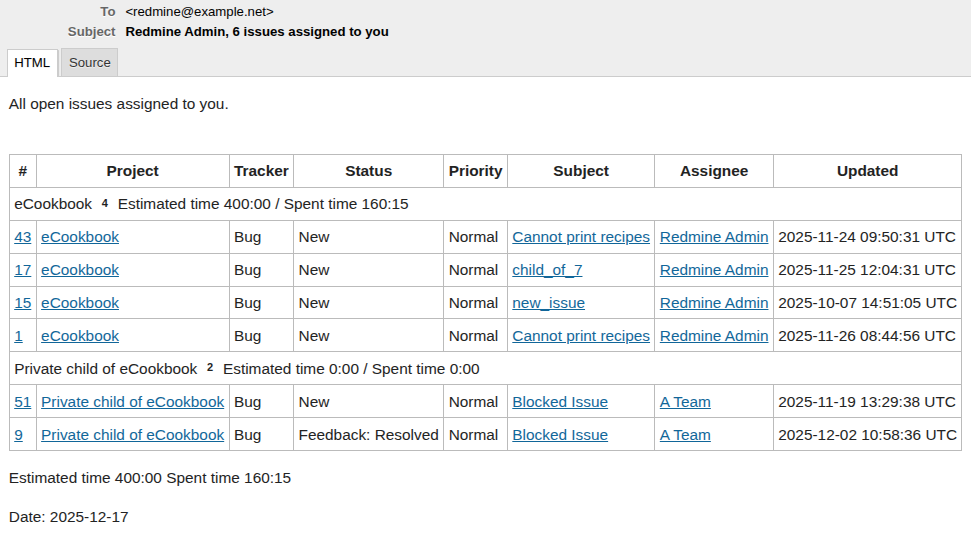This screenshot has height=542, width=971.
Task: Open Private child of eCookbook for issue 51
Action: point(132,402)
